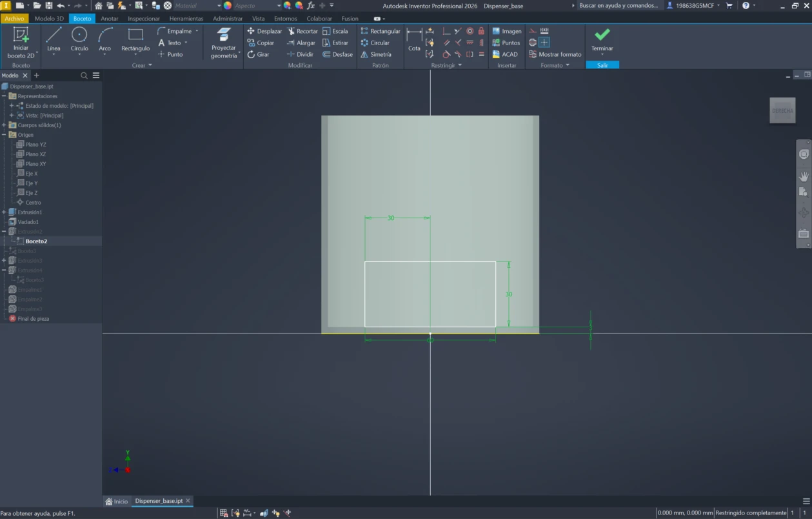This screenshot has width=812, height=519.
Task: Select Boceto2 in the model tree
Action: pyautogui.click(x=36, y=241)
